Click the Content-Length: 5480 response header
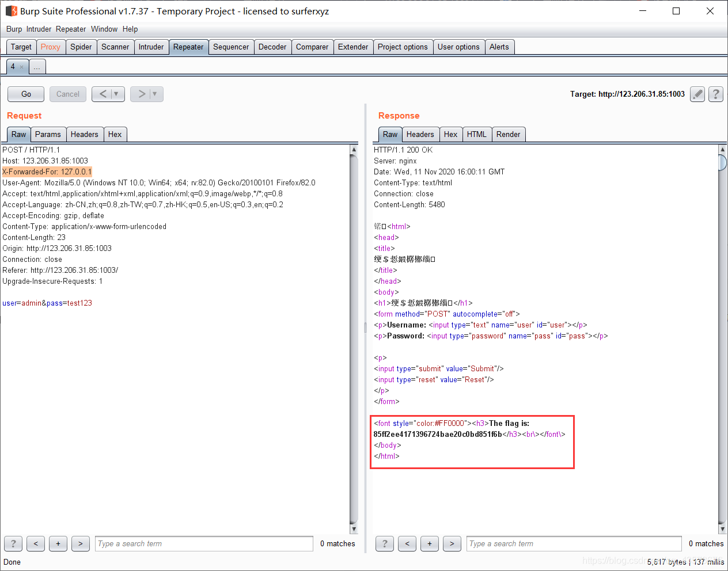The height and width of the screenshot is (571, 728). click(x=409, y=204)
